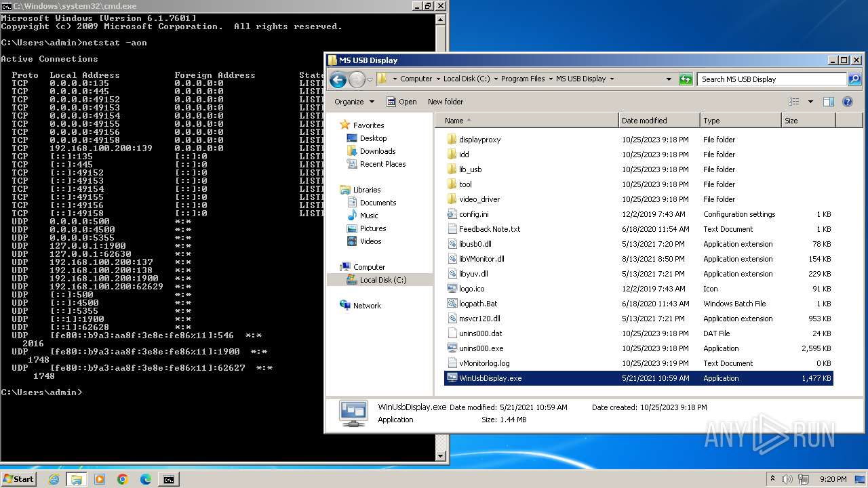Select the config.ini file icon
This screenshot has width=868, height=488.
pyautogui.click(x=452, y=214)
